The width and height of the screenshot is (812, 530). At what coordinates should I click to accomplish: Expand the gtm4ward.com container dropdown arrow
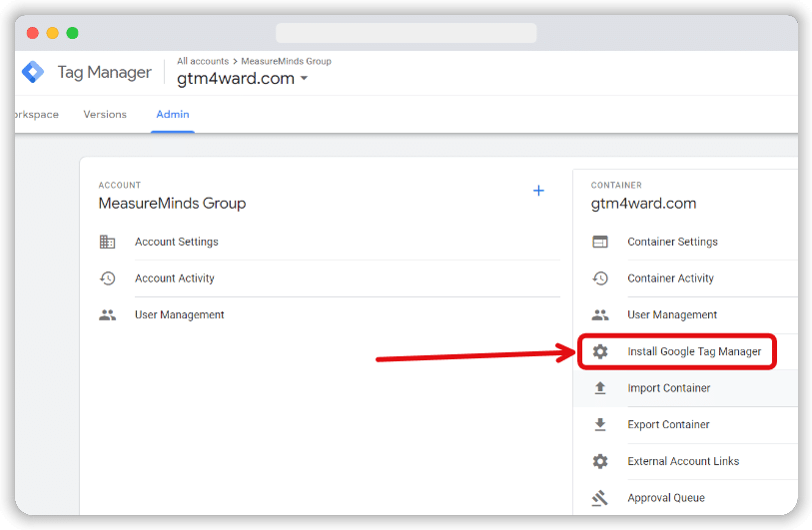(304, 78)
